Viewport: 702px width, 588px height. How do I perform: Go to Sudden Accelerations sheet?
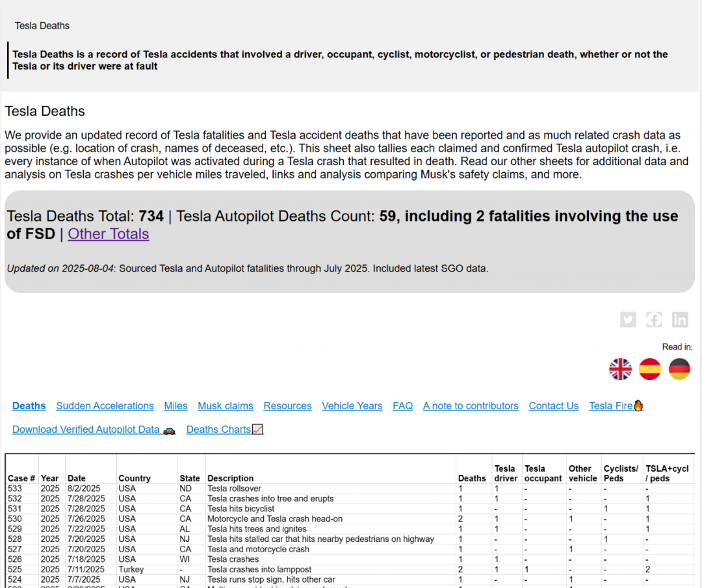(x=105, y=406)
